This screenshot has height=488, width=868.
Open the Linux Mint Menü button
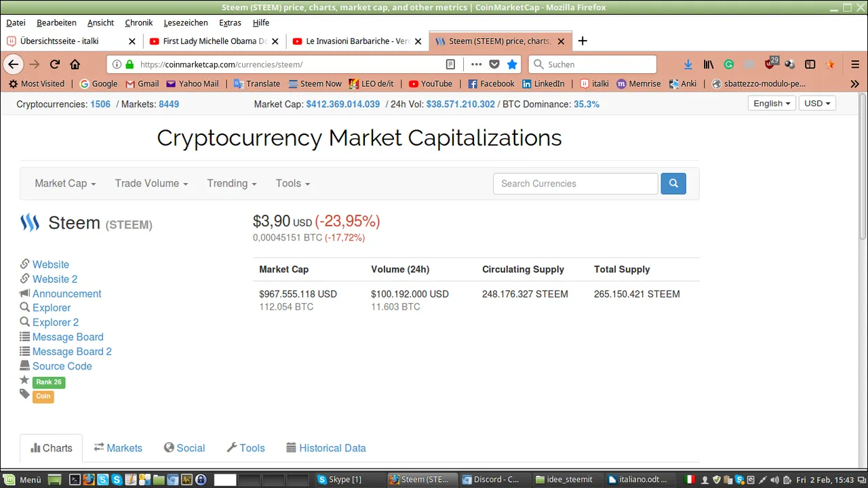(x=22, y=480)
